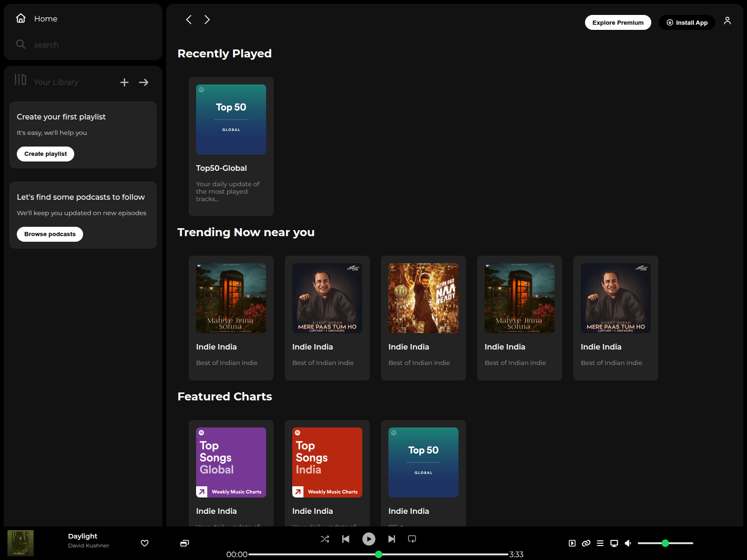
Task: Expand Your Library with arrow icon
Action: point(144,82)
